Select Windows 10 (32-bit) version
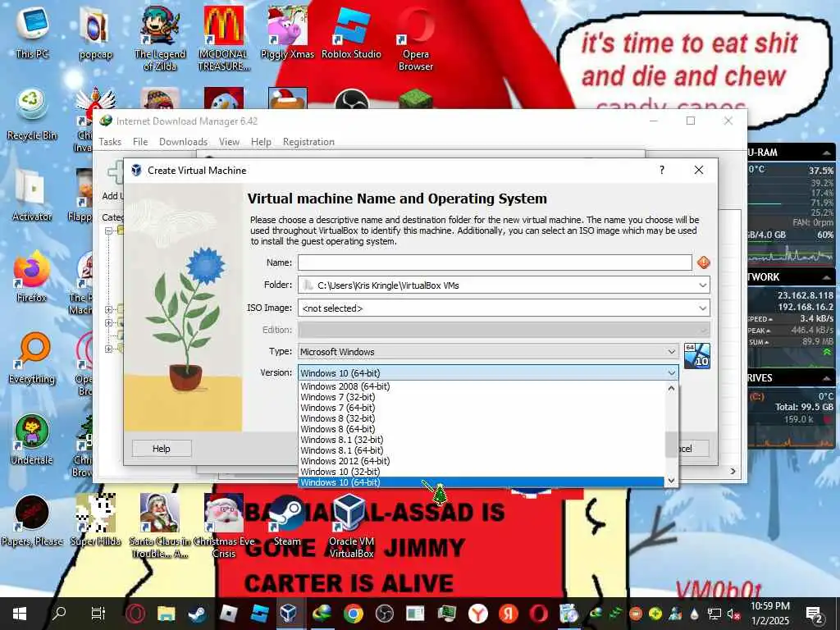 coord(481,472)
